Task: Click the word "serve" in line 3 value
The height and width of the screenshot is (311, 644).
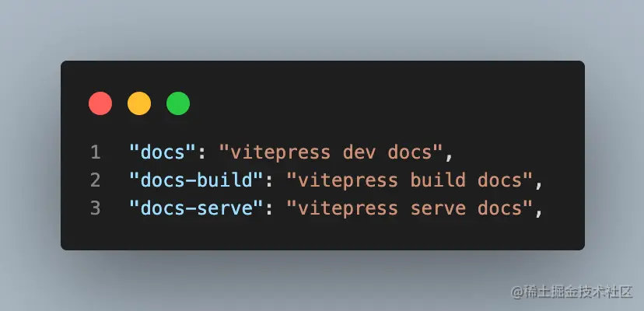Action: [438, 208]
